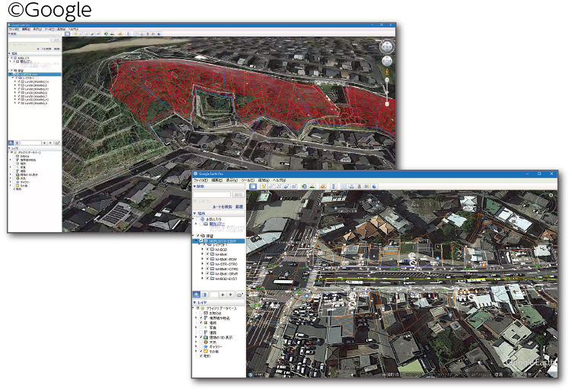Click Add Placemark pin in front window toolbar
The image size is (572, 392).
(x=264, y=186)
